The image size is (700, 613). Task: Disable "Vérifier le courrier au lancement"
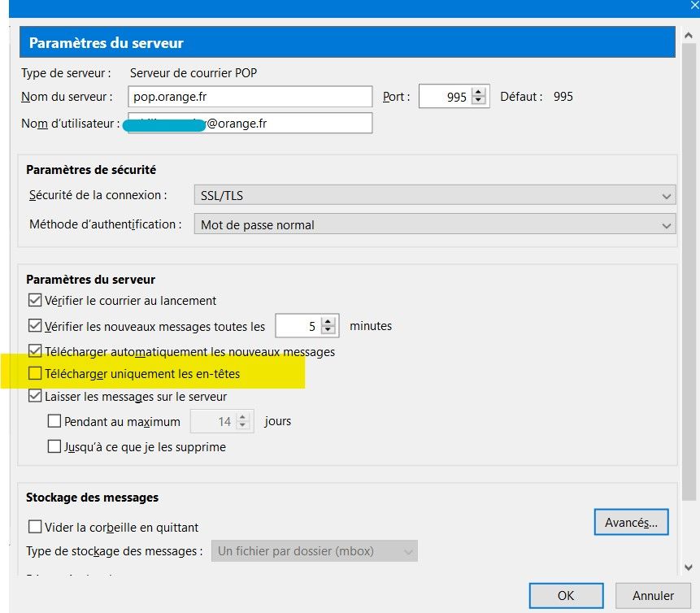[x=35, y=300]
